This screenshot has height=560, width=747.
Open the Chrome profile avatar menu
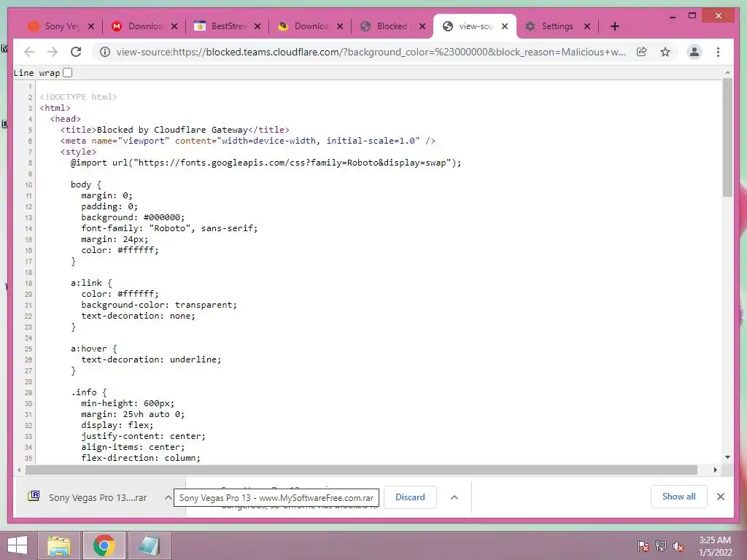click(694, 52)
